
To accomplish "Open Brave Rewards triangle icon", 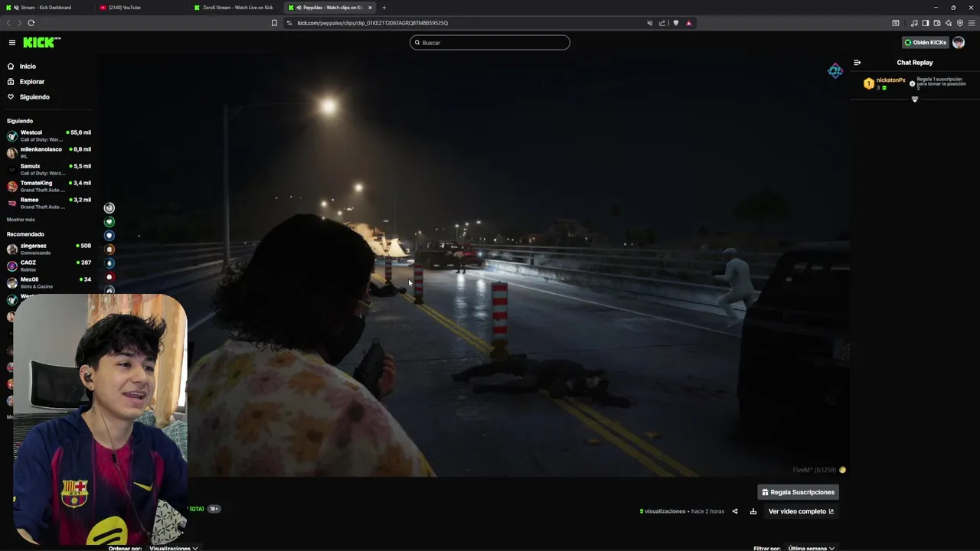I will (x=688, y=23).
